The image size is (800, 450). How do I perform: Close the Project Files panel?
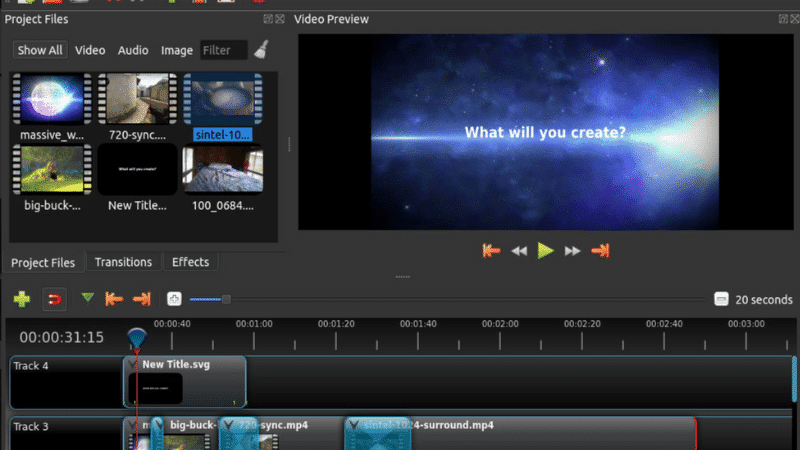coord(280,19)
